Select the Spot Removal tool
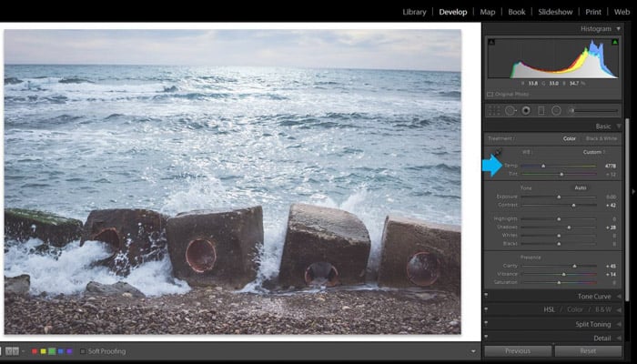Image resolution: width=637 pixels, height=364 pixels. coord(510,110)
